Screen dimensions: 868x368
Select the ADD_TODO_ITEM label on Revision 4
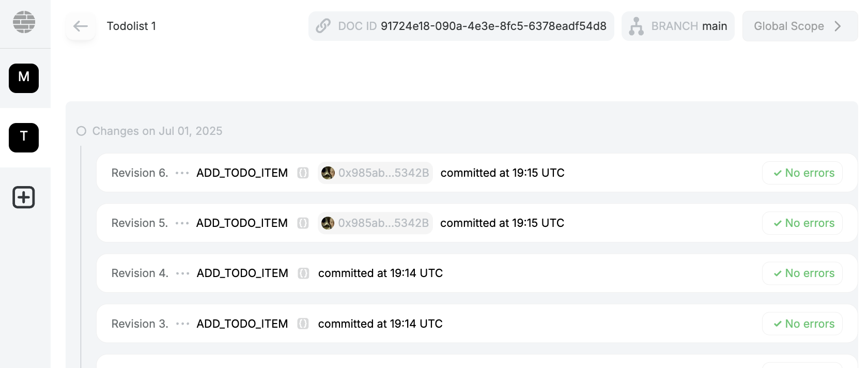[242, 273]
